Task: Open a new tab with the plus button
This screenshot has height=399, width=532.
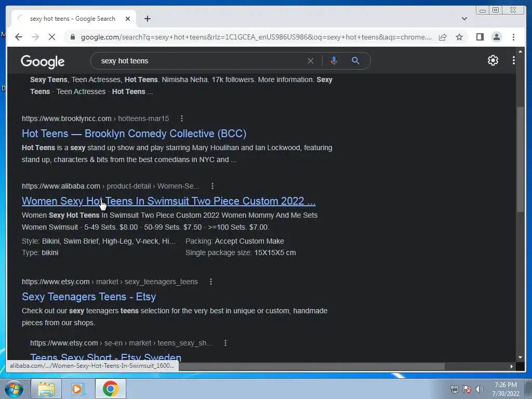Action: click(147, 19)
